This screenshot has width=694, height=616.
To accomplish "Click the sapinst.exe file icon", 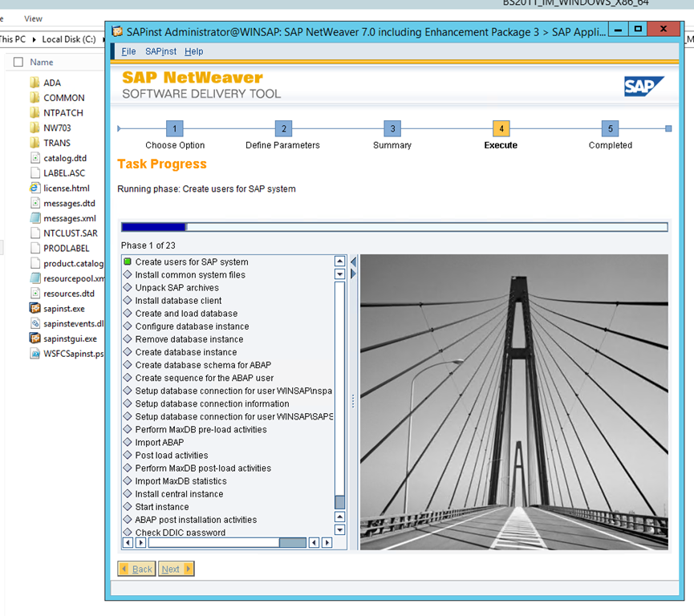I will pyautogui.click(x=35, y=309).
